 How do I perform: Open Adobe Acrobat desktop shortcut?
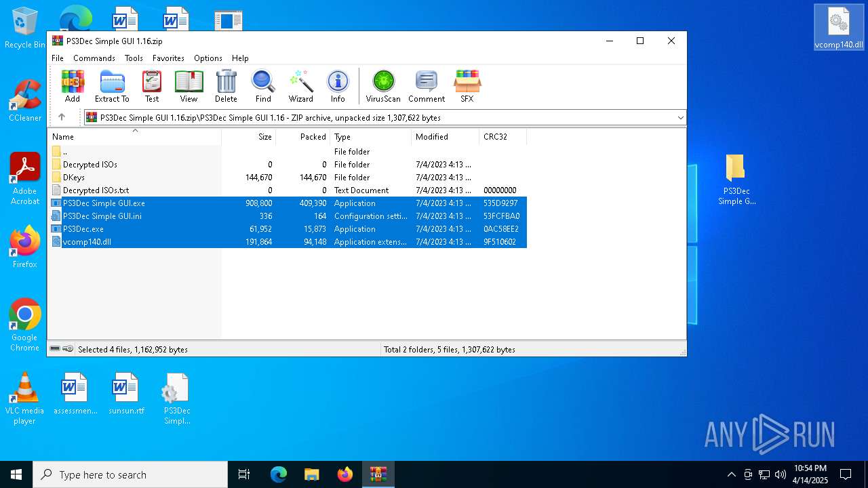pyautogui.click(x=25, y=179)
